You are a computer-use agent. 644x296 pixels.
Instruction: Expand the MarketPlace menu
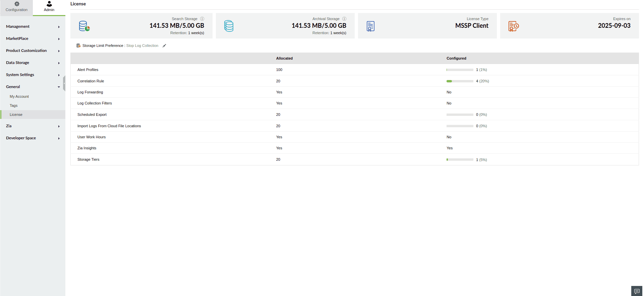tap(33, 39)
